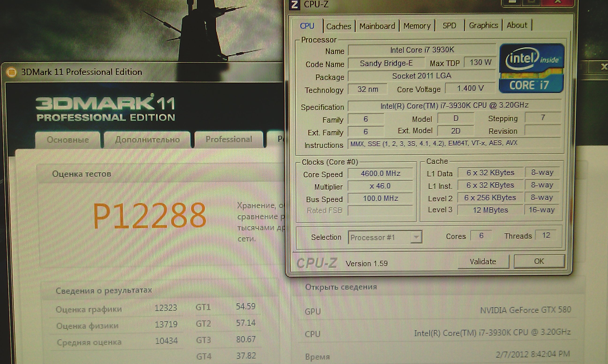Image resolution: width=608 pixels, height=364 pixels.
Task: Click the Bus Speed value 100.0 MHz
Action: click(380, 198)
